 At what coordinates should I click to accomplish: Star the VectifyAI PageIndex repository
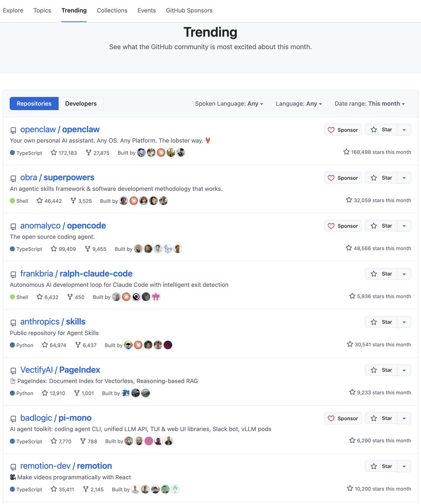[x=381, y=370]
